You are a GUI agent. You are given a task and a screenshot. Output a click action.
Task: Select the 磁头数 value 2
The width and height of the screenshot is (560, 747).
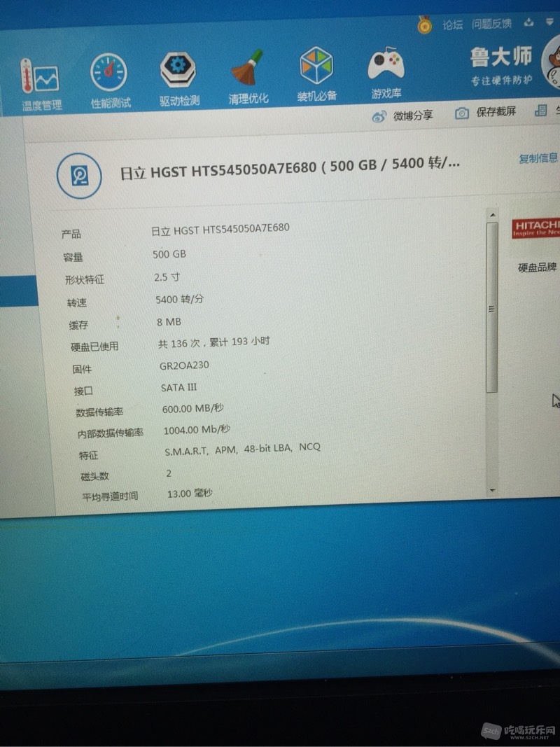tap(169, 473)
